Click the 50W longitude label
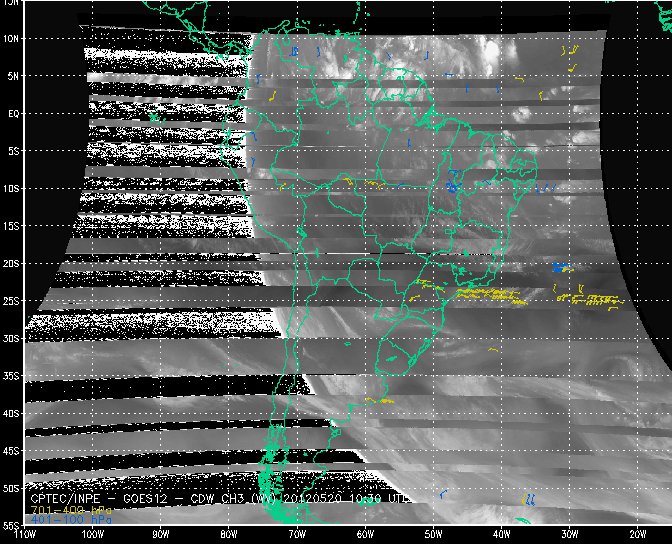The width and height of the screenshot is (672, 544). 433,534
